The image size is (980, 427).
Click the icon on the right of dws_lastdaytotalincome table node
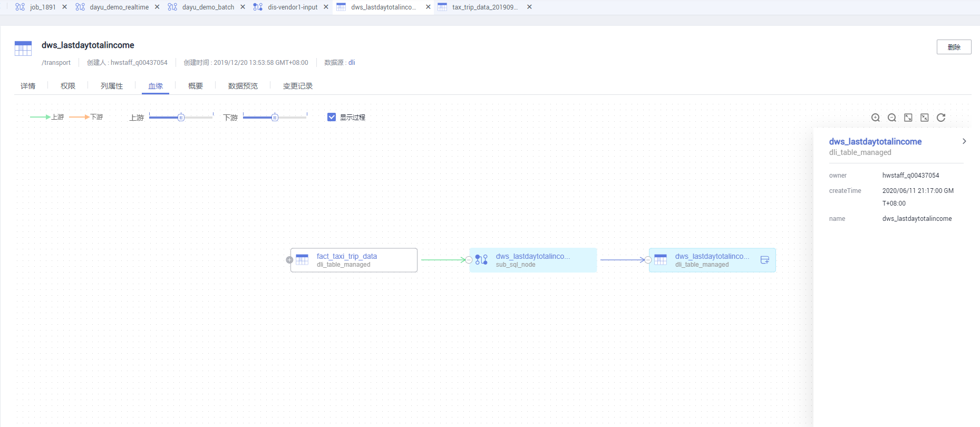(x=764, y=260)
